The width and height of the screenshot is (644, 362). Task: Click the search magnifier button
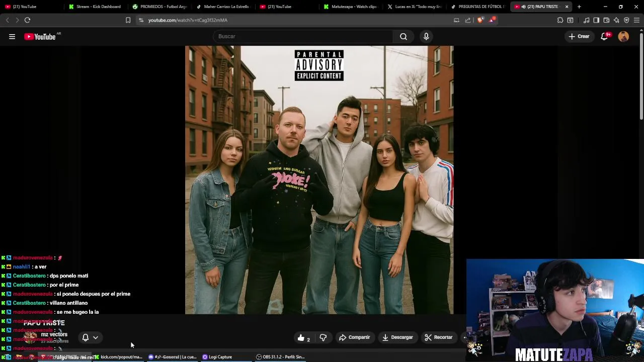click(404, 36)
